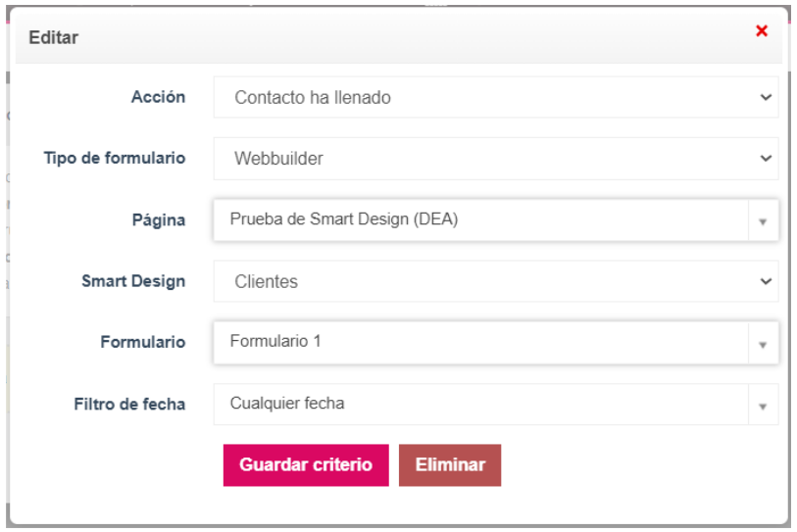797x532 pixels.
Task: Click the chevron arrow of Clientes select
Action: pyautogui.click(x=766, y=281)
